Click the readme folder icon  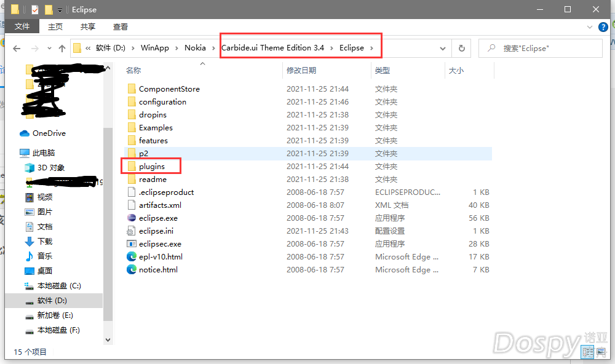point(132,180)
